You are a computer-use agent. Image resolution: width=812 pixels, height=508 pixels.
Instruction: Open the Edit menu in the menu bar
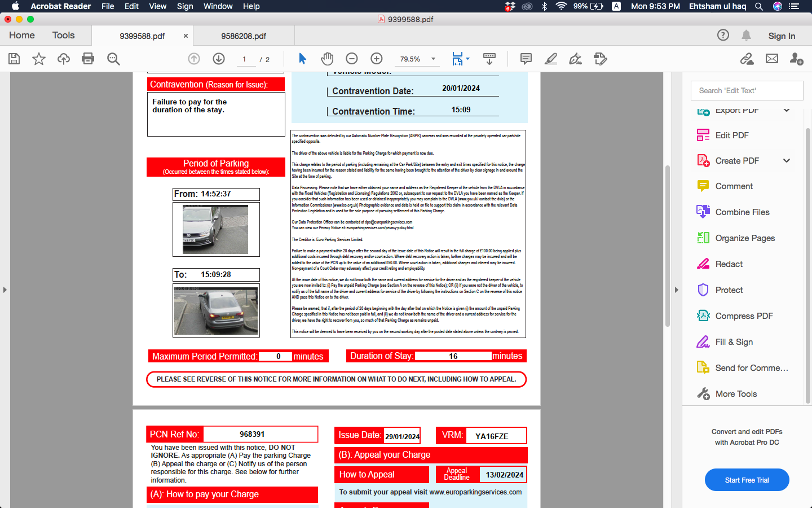pyautogui.click(x=131, y=6)
